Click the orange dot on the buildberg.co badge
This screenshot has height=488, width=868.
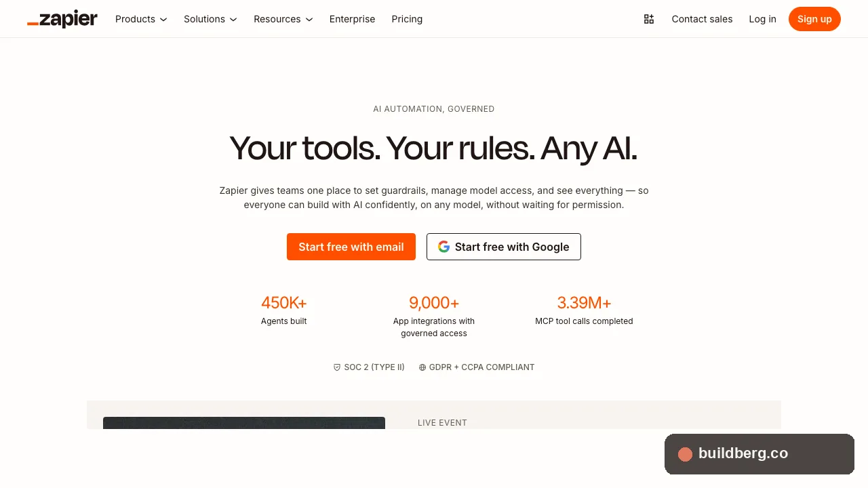click(685, 454)
